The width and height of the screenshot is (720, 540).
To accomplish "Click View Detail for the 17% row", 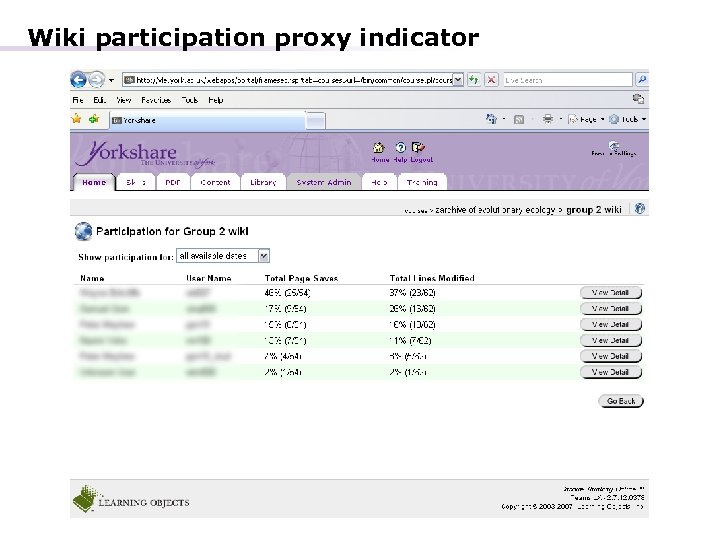I will click(x=611, y=309).
